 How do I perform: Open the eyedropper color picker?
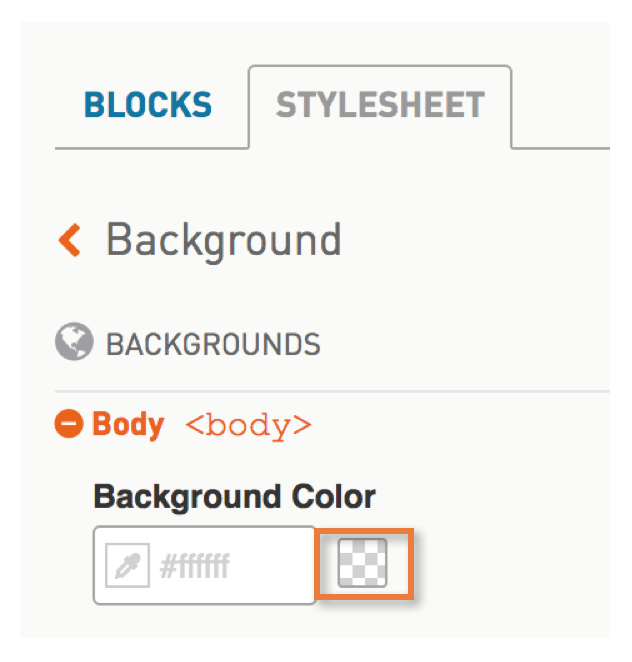[127, 565]
